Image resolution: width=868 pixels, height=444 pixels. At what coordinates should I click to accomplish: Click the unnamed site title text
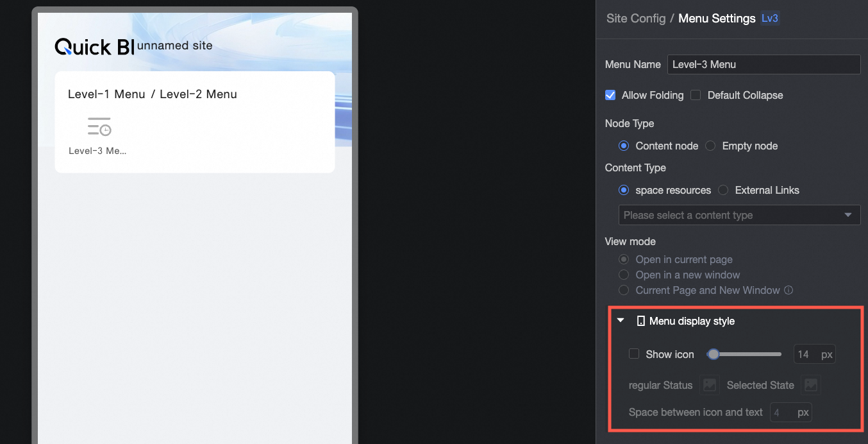(174, 46)
